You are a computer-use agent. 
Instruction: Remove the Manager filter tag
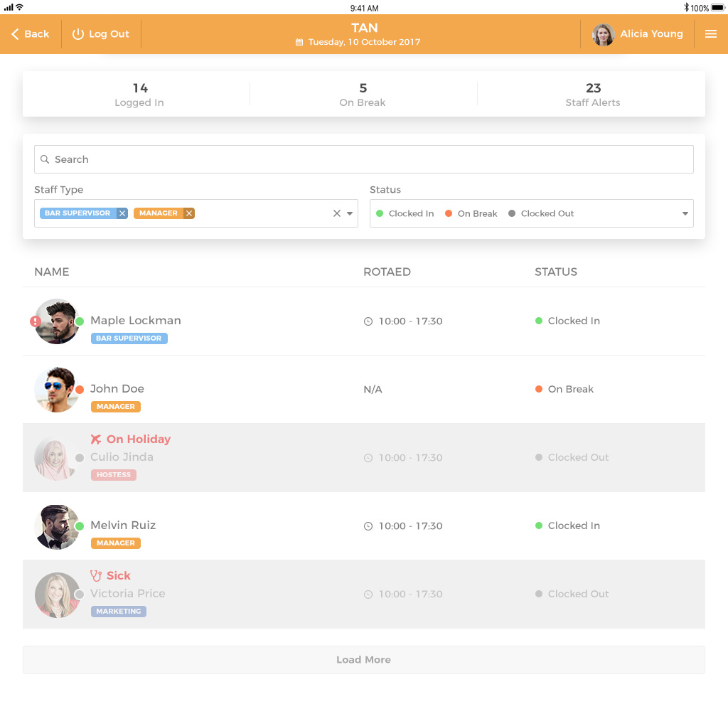click(189, 213)
